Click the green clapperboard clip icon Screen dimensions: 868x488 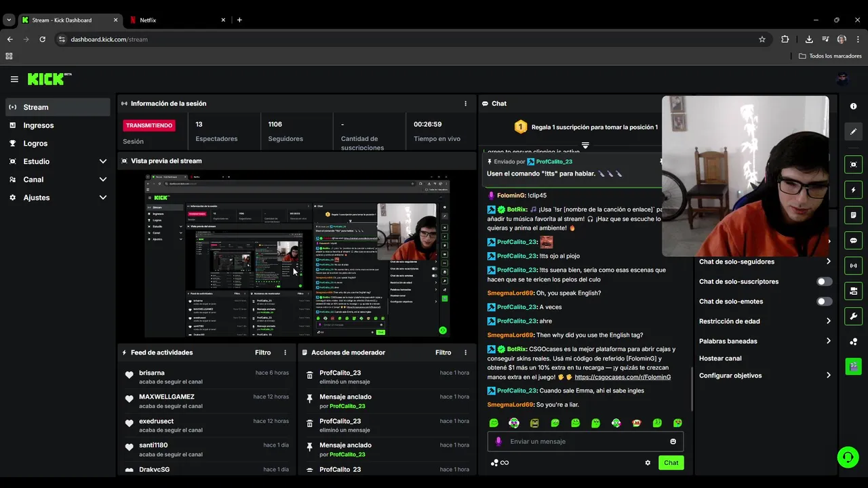point(853,366)
